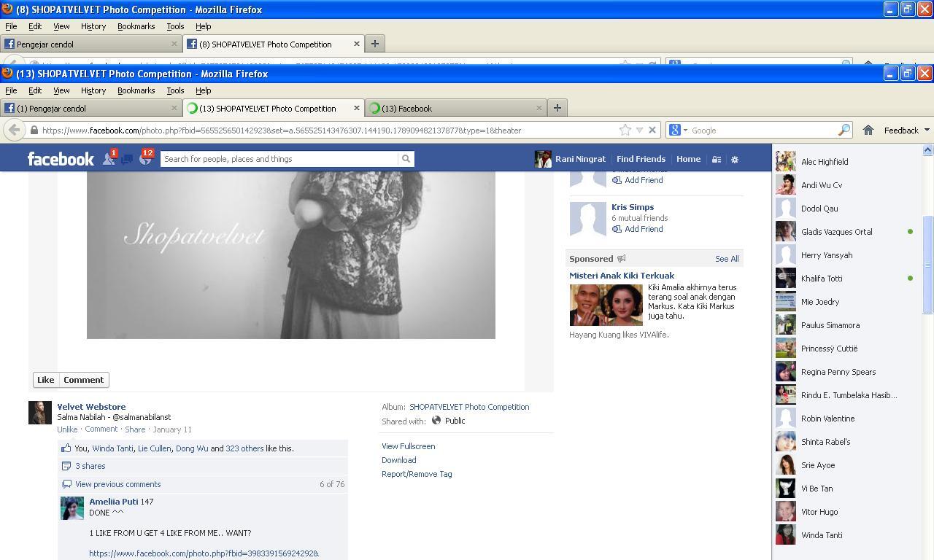Click the Sponsored megaphone icon
The height and width of the screenshot is (560, 934).
click(x=622, y=259)
